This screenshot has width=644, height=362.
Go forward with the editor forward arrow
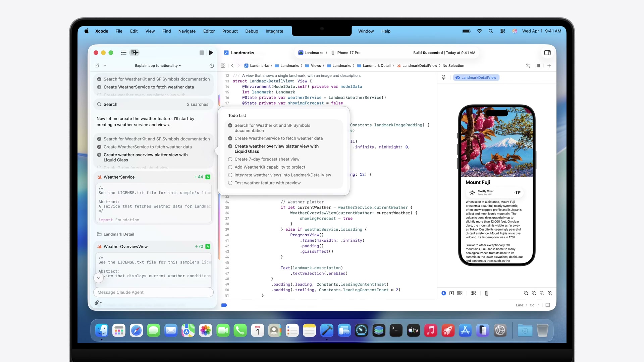(238, 66)
